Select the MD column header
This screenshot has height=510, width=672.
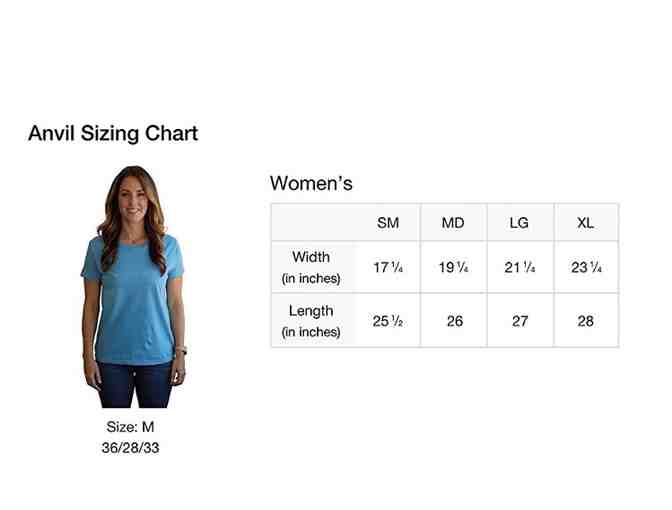click(x=453, y=222)
